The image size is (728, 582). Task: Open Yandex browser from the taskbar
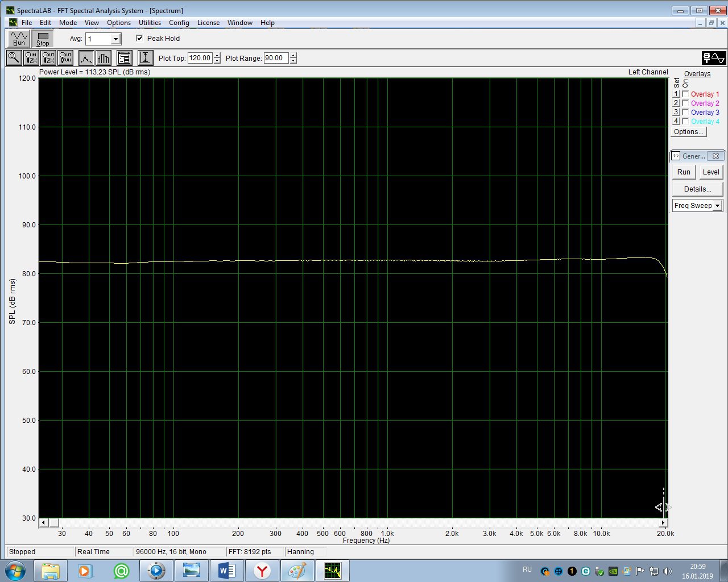(262, 571)
